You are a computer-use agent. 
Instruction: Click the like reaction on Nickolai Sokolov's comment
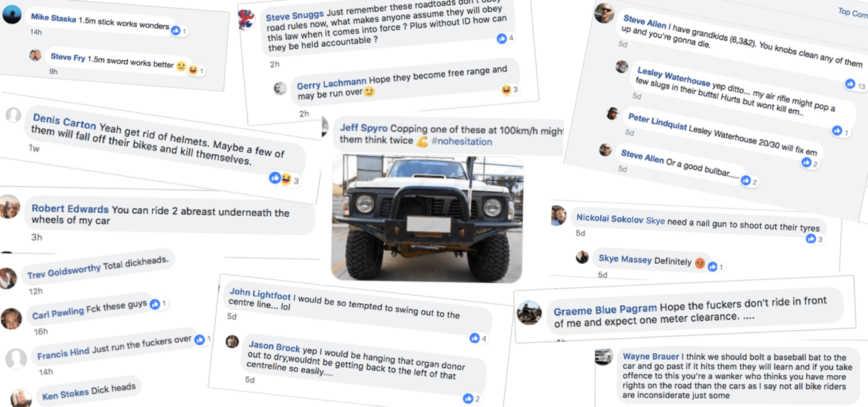(810, 239)
